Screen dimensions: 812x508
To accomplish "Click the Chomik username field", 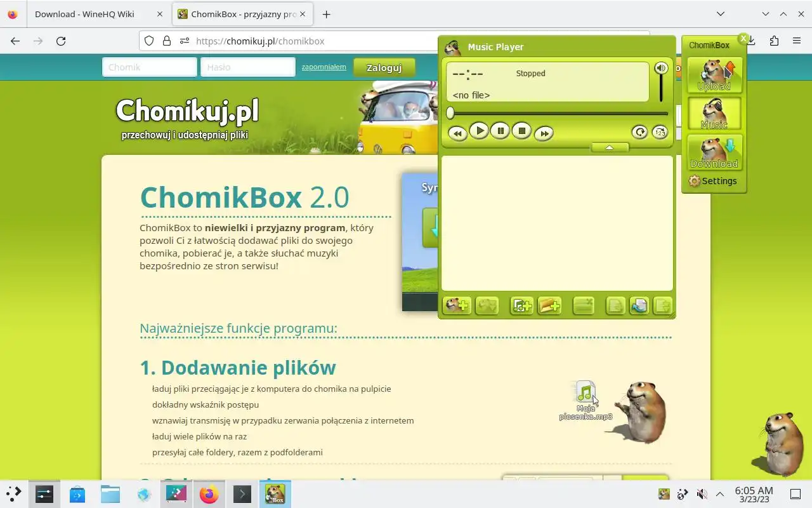I will (x=150, y=67).
